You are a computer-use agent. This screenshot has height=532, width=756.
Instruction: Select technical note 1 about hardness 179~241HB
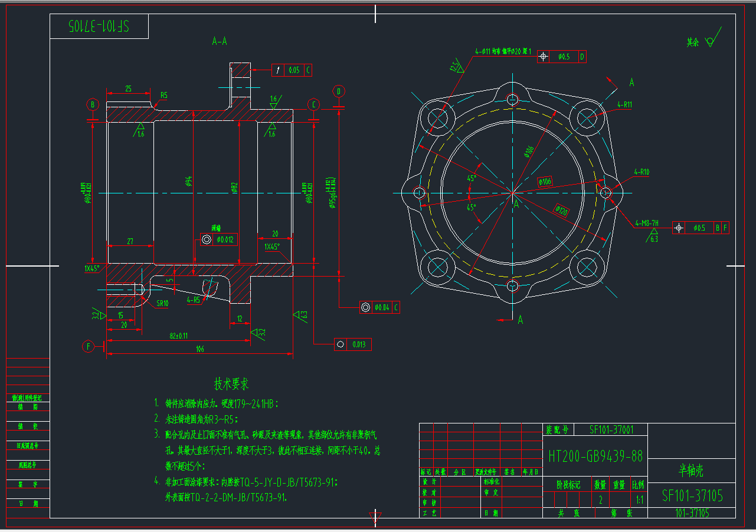[x=215, y=404]
